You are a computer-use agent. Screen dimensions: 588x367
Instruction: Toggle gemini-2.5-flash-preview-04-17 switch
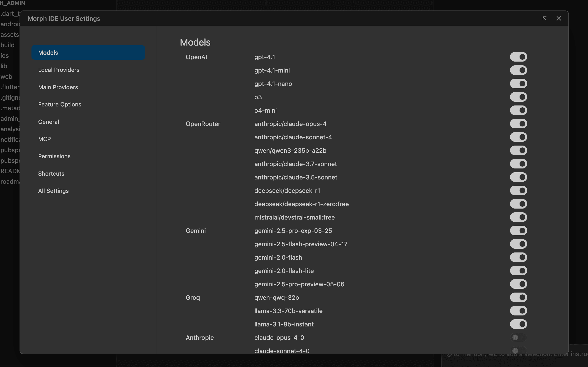click(x=518, y=244)
